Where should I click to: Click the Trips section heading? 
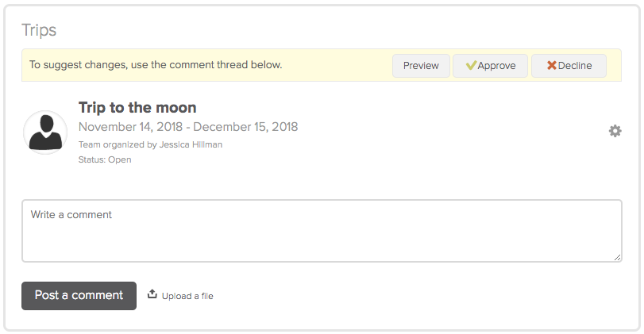coord(39,30)
